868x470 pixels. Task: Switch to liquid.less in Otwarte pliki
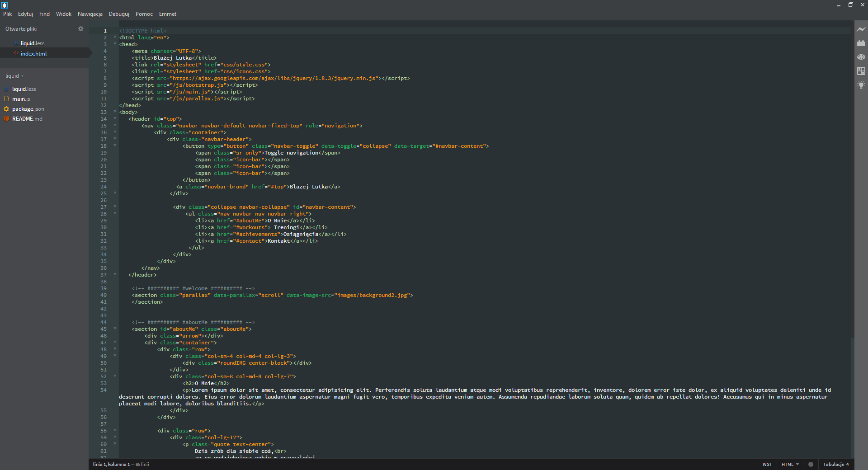click(33, 43)
